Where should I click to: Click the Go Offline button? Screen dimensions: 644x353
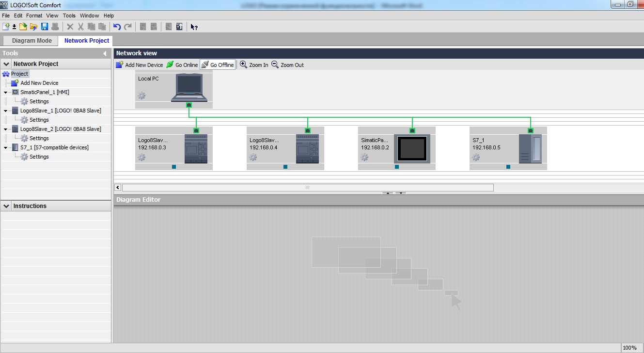pos(218,65)
